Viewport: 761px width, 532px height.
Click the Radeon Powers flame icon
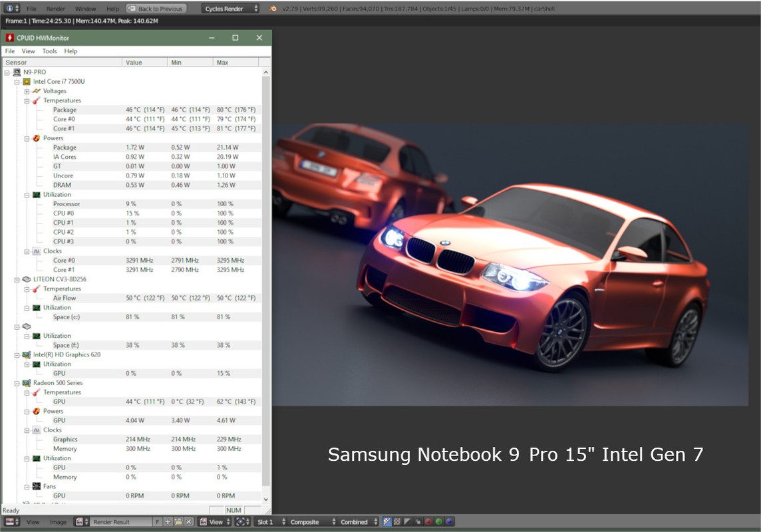[37, 411]
